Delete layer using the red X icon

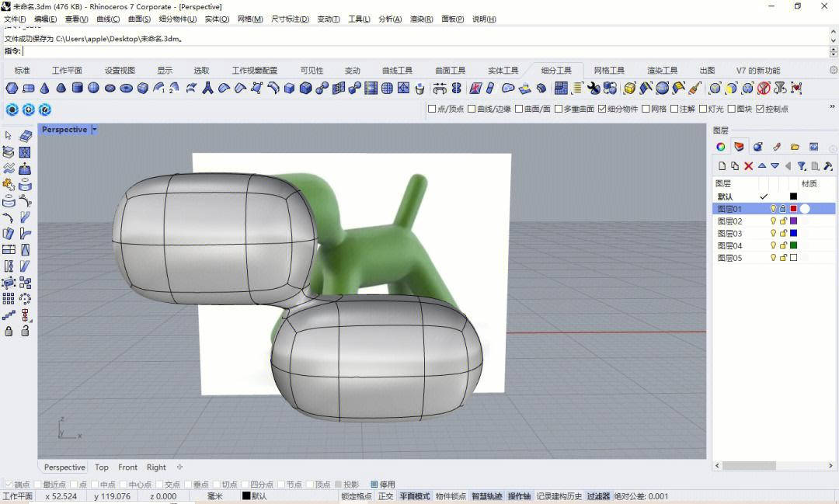tap(749, 166)
